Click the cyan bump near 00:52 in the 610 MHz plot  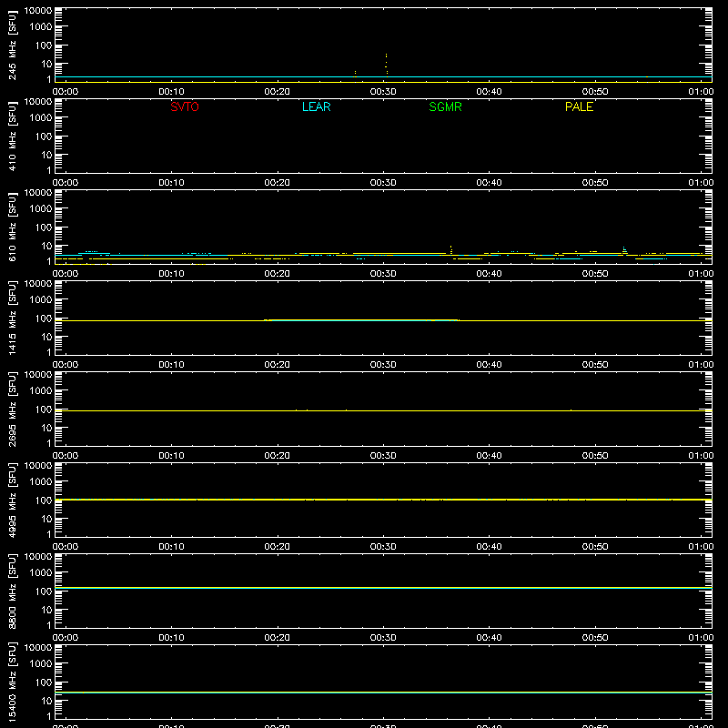coord(624,249)
